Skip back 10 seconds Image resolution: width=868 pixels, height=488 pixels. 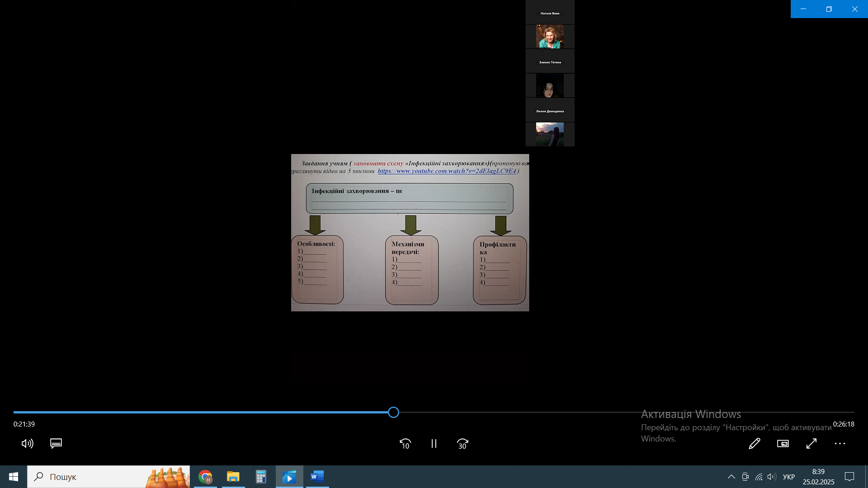point(405,444)
